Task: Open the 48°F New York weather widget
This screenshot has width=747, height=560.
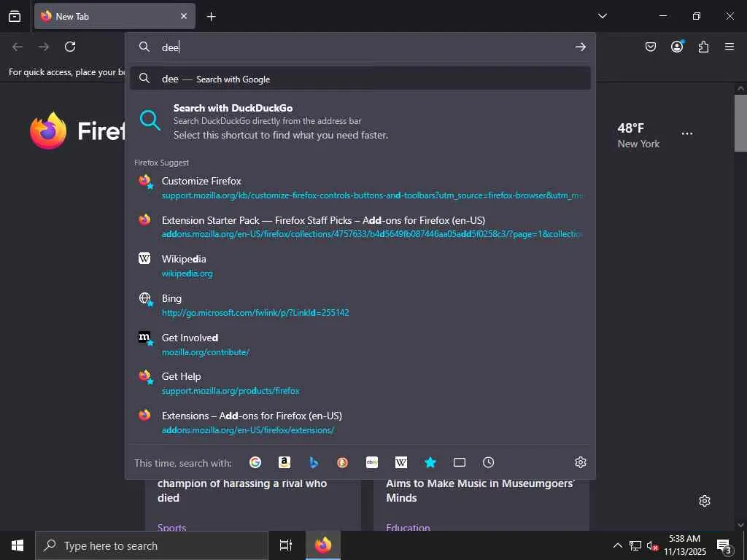Action: 638,135
